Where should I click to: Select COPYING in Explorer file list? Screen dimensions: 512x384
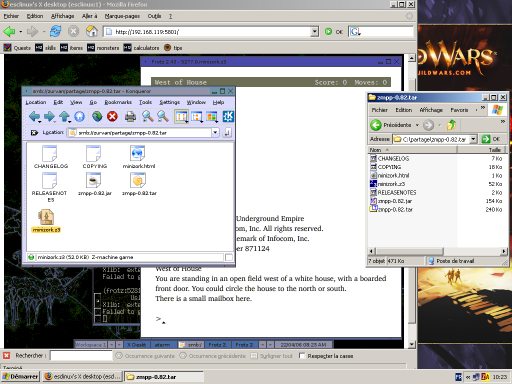click(386, 167)
